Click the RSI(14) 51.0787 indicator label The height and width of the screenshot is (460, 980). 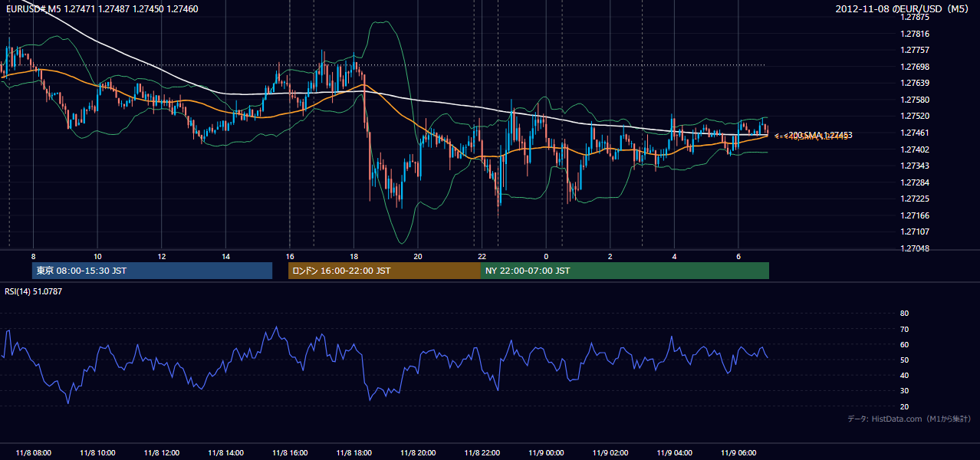click(x=33, y=291)
